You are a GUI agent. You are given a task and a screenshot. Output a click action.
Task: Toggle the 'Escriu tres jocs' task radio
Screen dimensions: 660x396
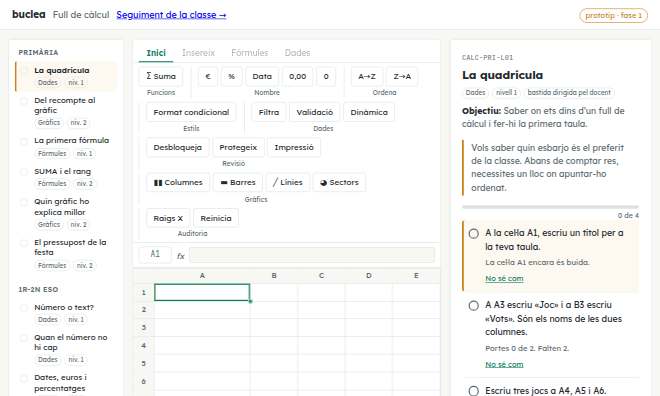474,391
